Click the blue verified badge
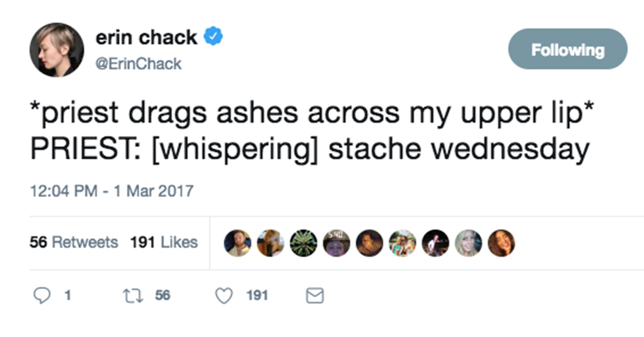Screen dimensions: 644x337 214,38
